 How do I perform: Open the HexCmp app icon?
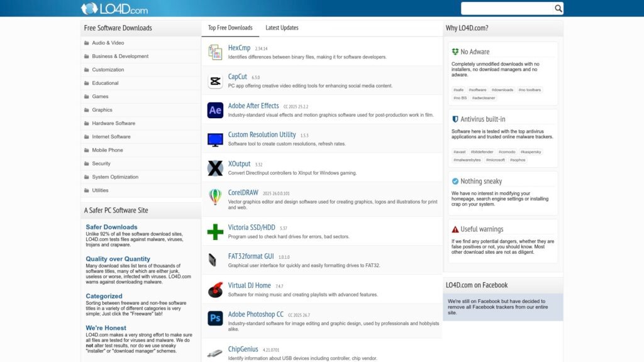click(215, 52)
